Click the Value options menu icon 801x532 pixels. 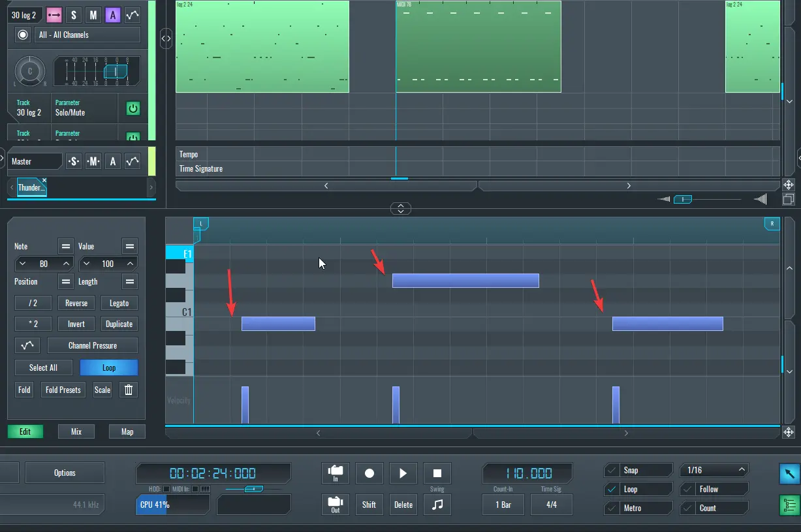[130, 246]
